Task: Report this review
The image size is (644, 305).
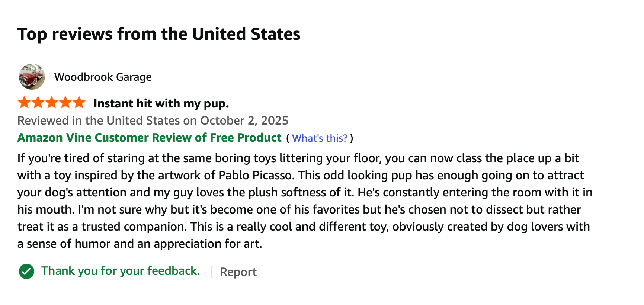Action: click(x=238, y=272)
